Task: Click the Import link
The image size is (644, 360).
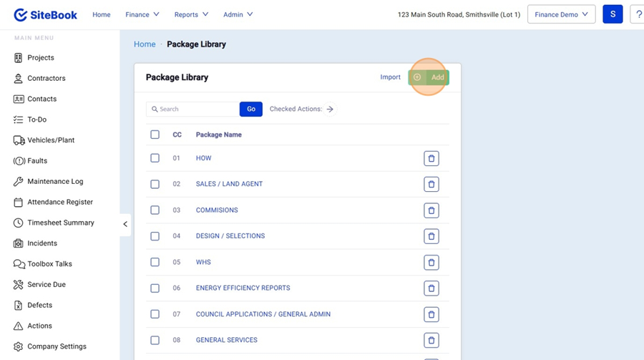Action: coord(390,77)
